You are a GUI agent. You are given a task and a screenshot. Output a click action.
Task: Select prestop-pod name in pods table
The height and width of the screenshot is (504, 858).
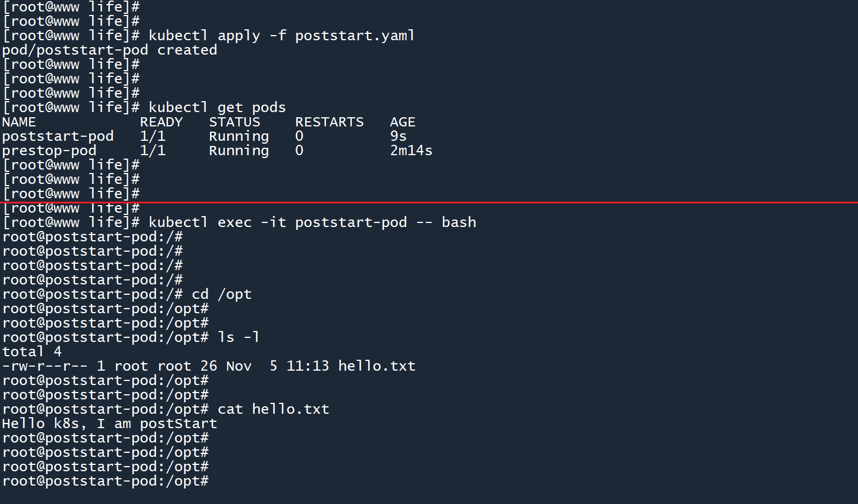tap(49, 151)
